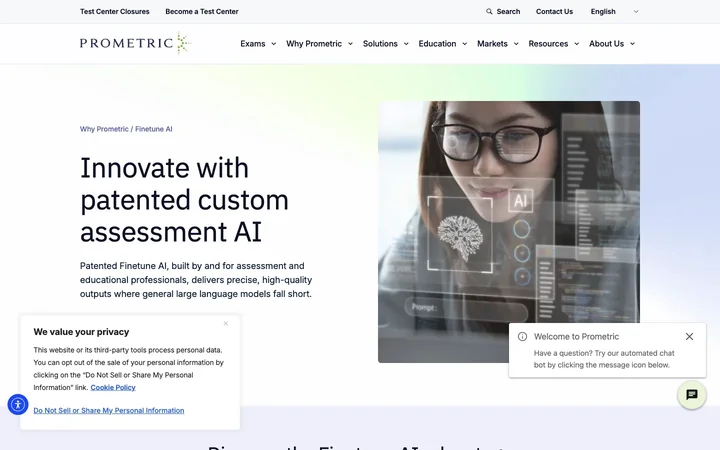Open the Solutions menu item
The image size is (720, 450).
(380, 44)
